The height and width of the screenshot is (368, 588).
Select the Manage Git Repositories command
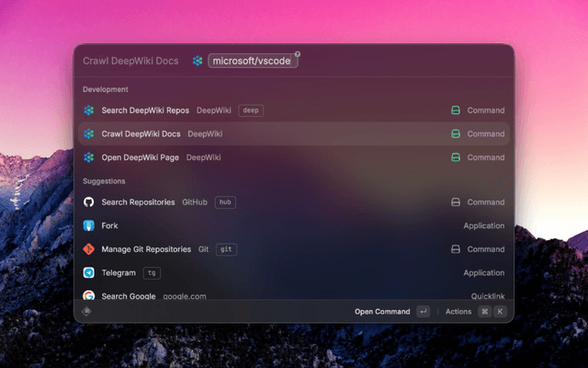coord(294,249)
